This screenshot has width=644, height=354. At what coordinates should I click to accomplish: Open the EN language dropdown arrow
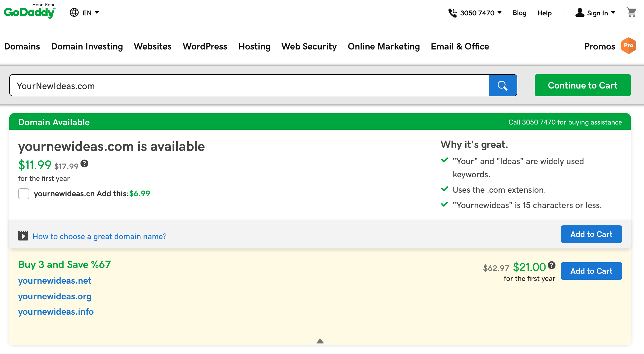pyautogui.click(x=97, y=13)
